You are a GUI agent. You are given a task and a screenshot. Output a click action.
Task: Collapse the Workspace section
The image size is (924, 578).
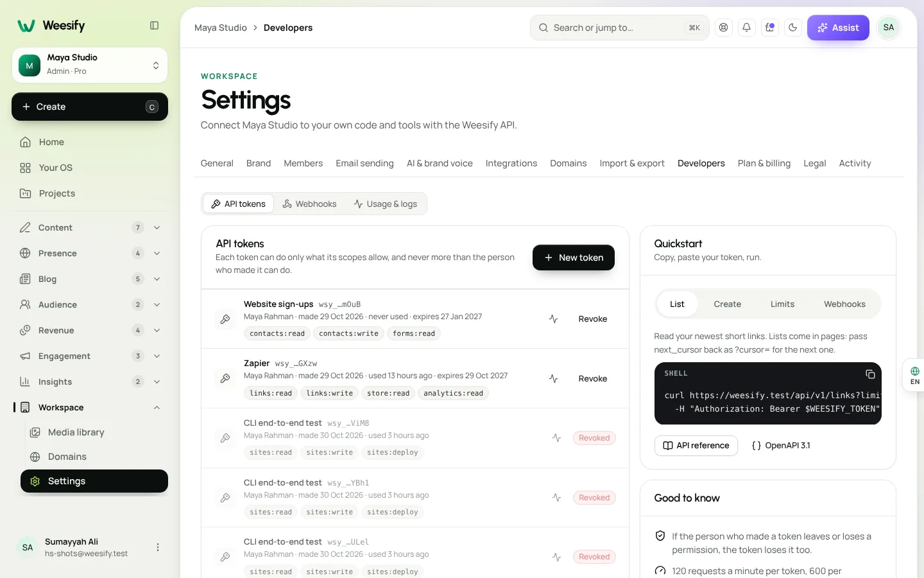[x=90, y=407]
